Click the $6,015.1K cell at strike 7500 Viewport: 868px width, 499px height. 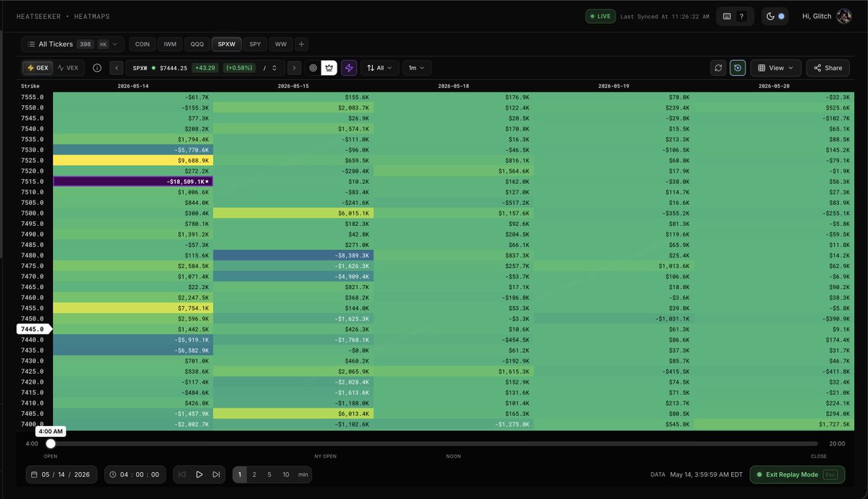click(x=293, y=213)
